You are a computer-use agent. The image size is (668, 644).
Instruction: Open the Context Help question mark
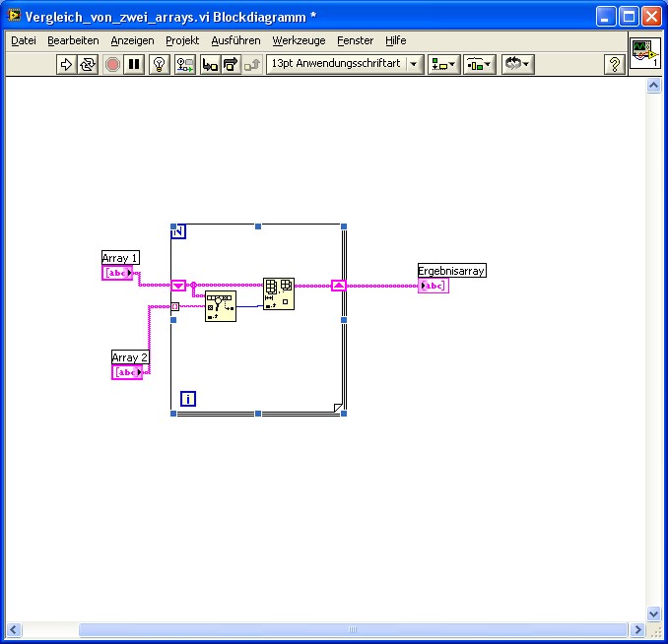tap(615, 64)
